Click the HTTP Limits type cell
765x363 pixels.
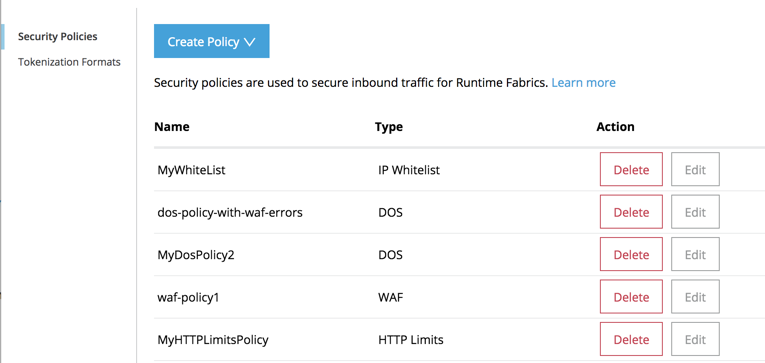click(x=411, y=340)
